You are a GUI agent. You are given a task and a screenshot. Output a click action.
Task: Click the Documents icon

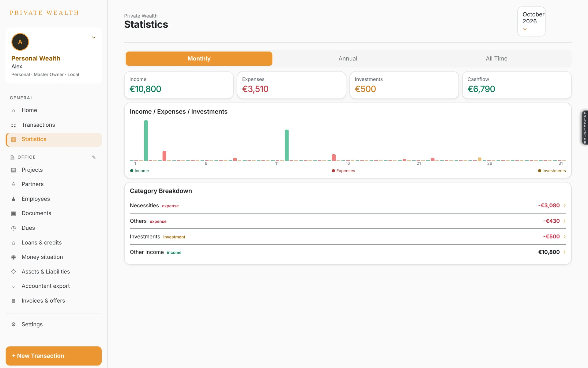[13, 213]
